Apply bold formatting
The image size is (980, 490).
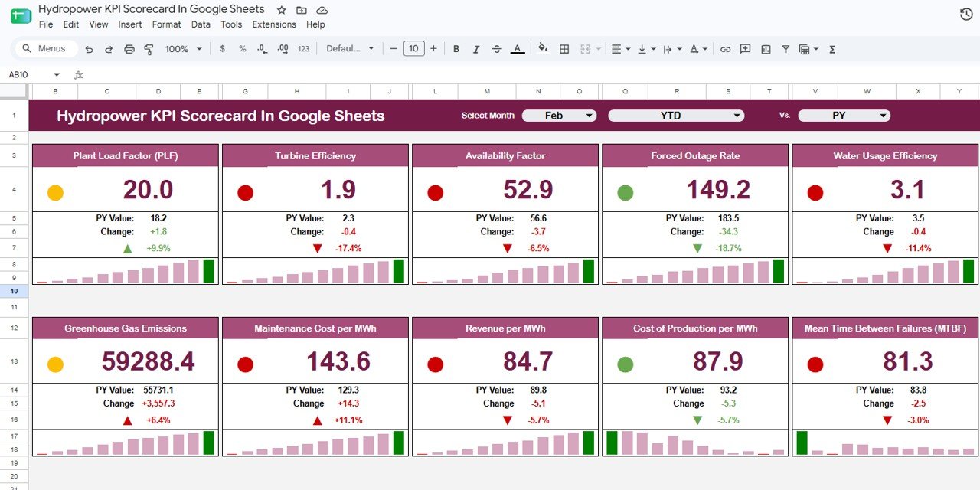tap(456, 49)
